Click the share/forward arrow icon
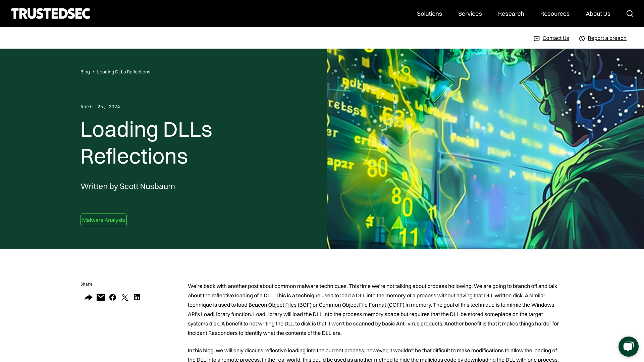The width and height of the screenshot is (644, 362). click(x=88, y=297)
